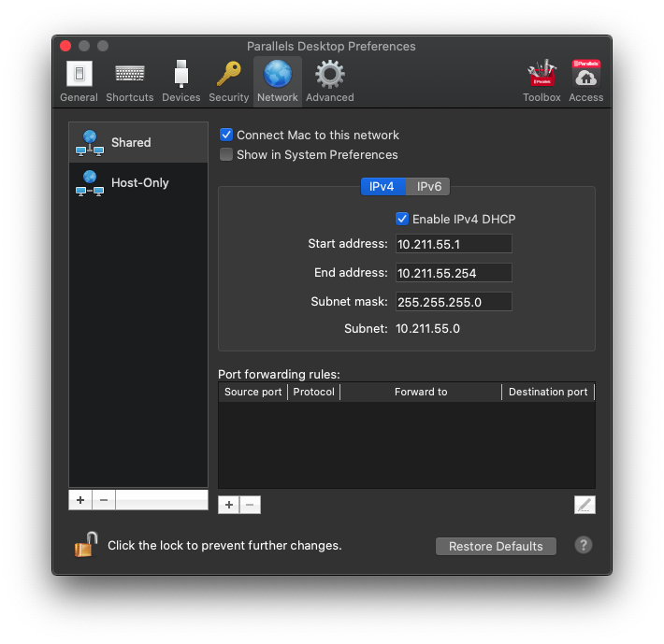
Task: Click the Subnet value 10.211.55.0
Action: click(427, 329)
